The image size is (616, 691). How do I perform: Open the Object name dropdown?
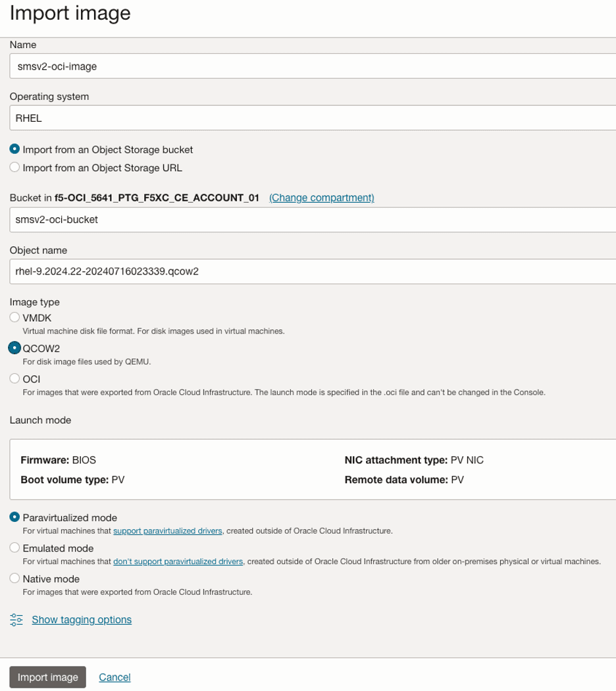coord(313,270)
